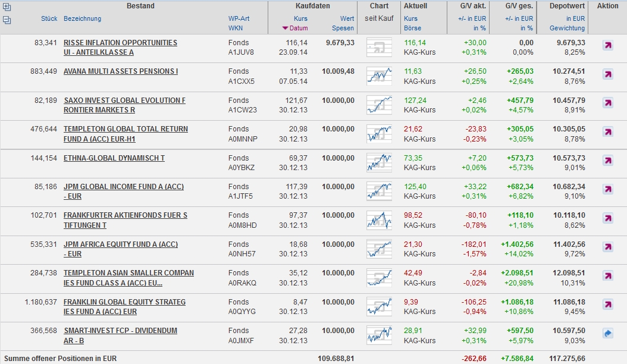This screenshot has height=364, width=627.
Task: Sort table by Bezeichnung column header
Action: tap(82, 18)
